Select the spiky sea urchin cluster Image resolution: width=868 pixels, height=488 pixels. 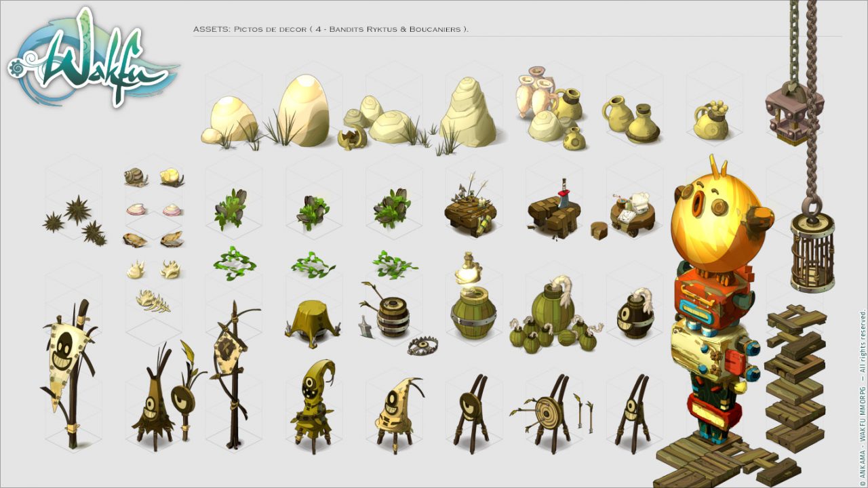76,222
